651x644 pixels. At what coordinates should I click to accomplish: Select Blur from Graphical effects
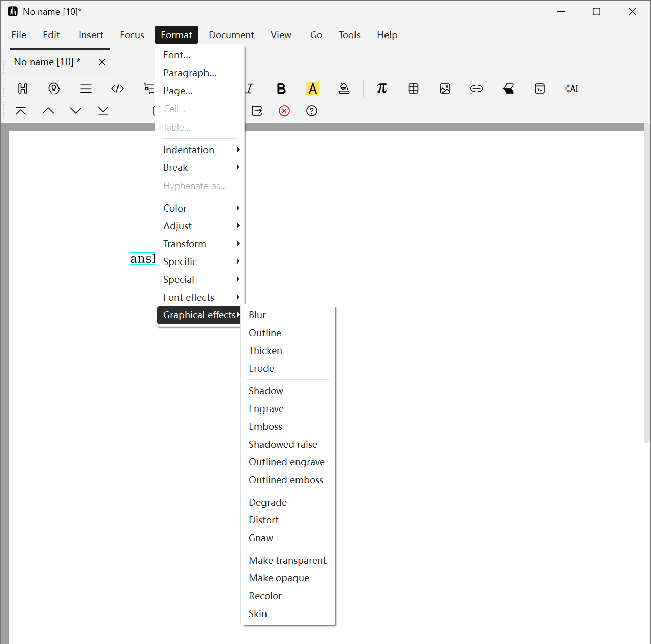coord(257,315)
